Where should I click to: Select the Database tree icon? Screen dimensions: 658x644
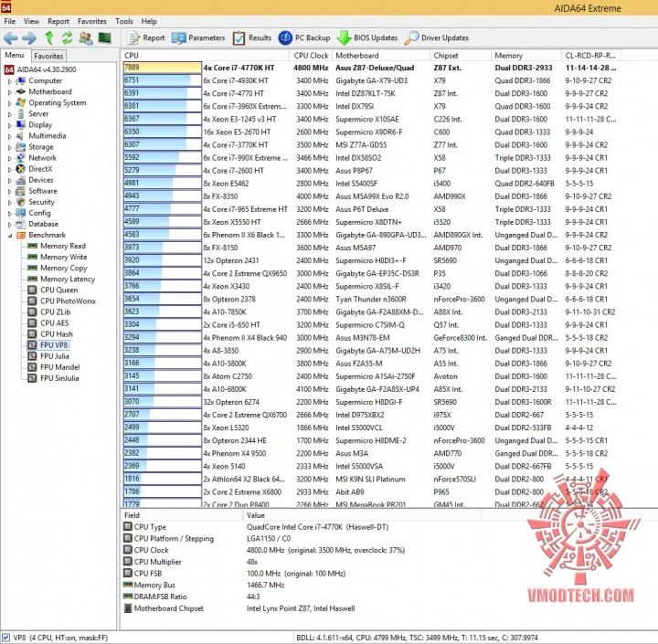(x=20, y=224)
